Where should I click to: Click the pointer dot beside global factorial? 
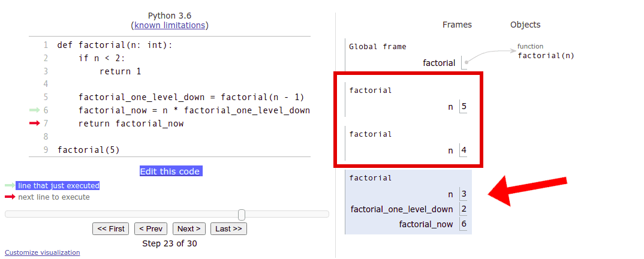tap(467, 62)
